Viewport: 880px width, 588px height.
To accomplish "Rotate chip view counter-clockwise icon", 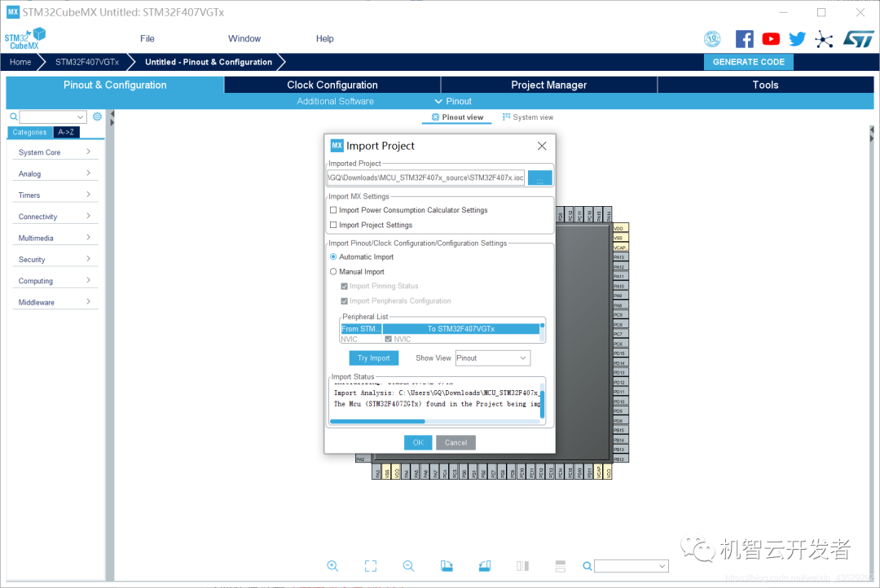I will point(485,565).
